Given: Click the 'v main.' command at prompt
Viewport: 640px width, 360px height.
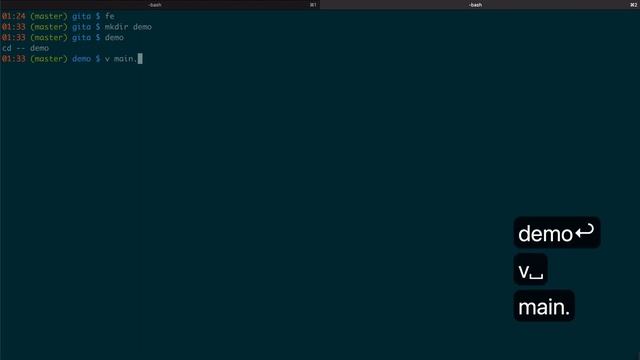Looking at the screenshot, I should tap(121, 59).
